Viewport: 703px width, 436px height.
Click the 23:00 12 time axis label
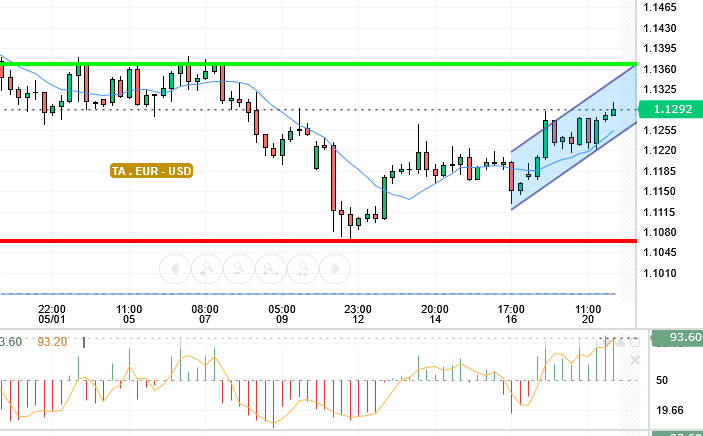358,314
